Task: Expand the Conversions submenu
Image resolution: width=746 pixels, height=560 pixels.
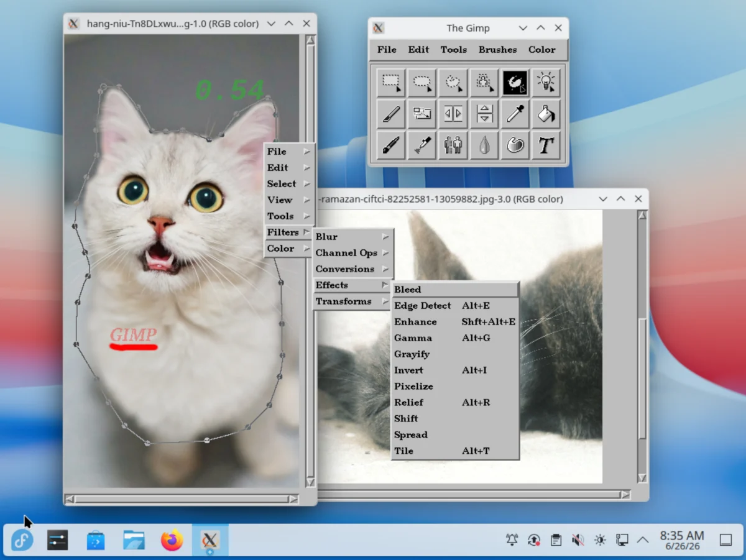Action: [353, 269]
